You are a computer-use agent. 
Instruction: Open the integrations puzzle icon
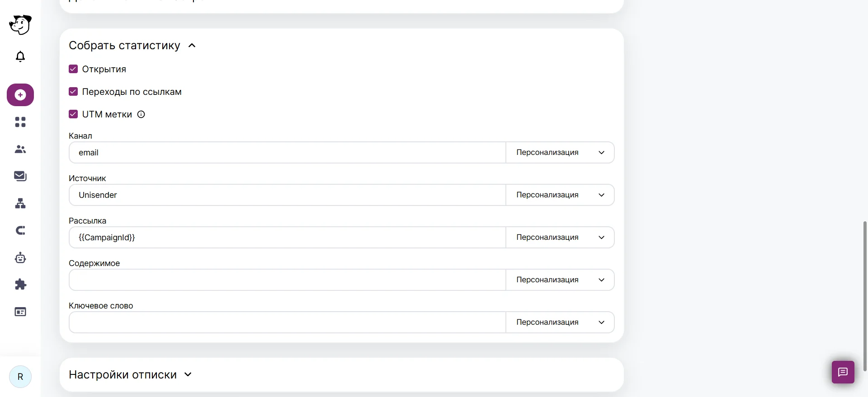click(20, 285)
